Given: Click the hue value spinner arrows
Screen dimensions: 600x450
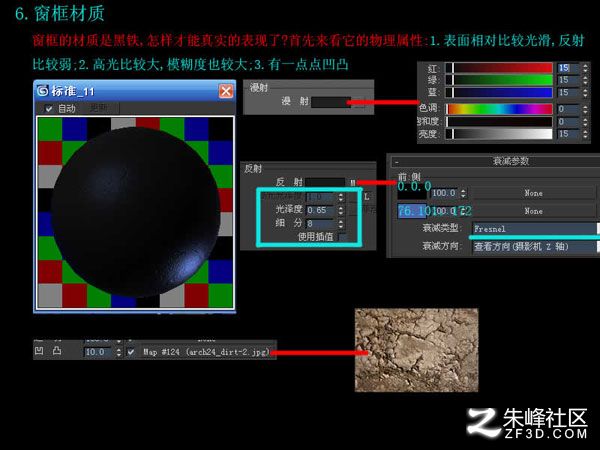Looking at the screenshot, I should point(585,109).
